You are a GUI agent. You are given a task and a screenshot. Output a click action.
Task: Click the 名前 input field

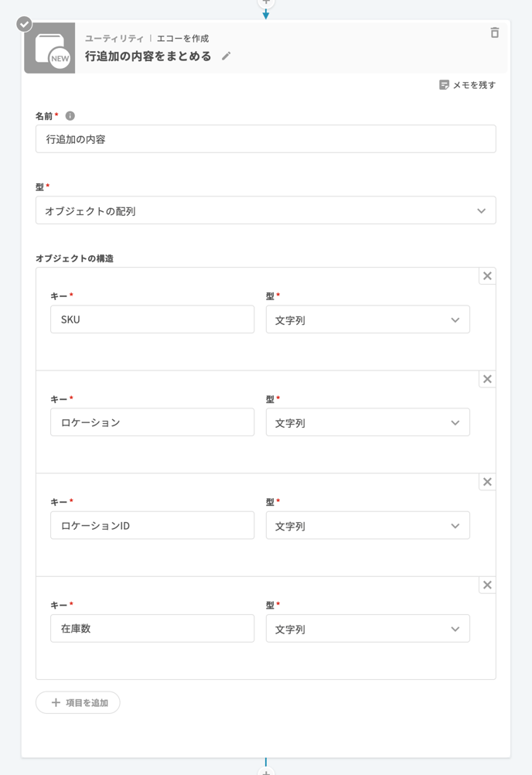tap(265, 139)
